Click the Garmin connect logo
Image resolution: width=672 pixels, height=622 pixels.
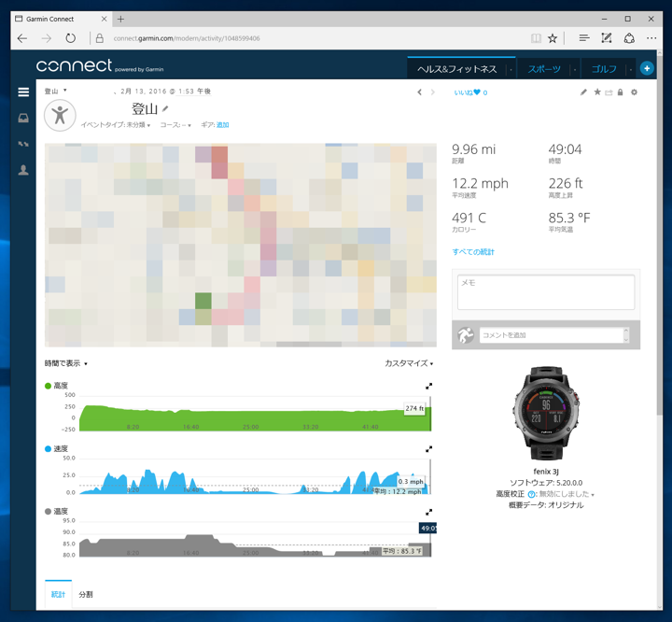coord(100,65)
